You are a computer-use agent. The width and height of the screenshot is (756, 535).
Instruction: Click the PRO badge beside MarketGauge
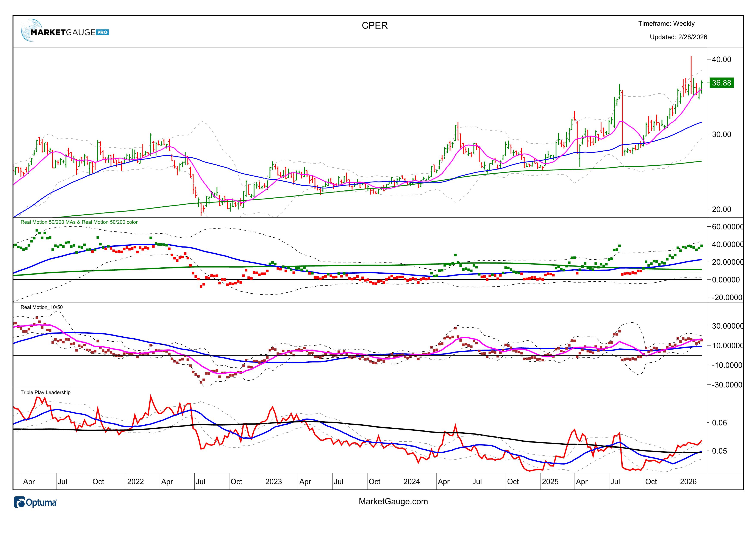pyautogui.click(x=102, y=32)
